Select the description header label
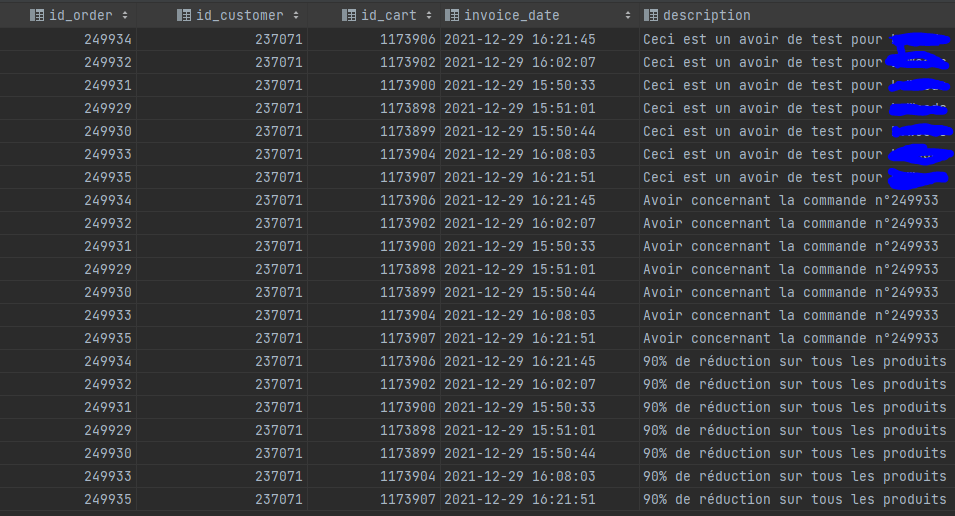This screenshot has height=516, width=955. (x=705, y=15)
